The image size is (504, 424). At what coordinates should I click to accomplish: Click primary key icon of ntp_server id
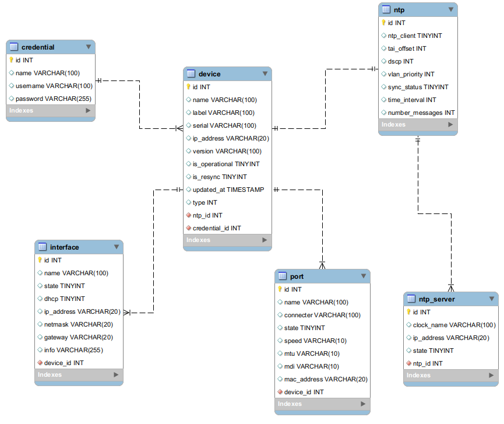[x=408, y=311]
